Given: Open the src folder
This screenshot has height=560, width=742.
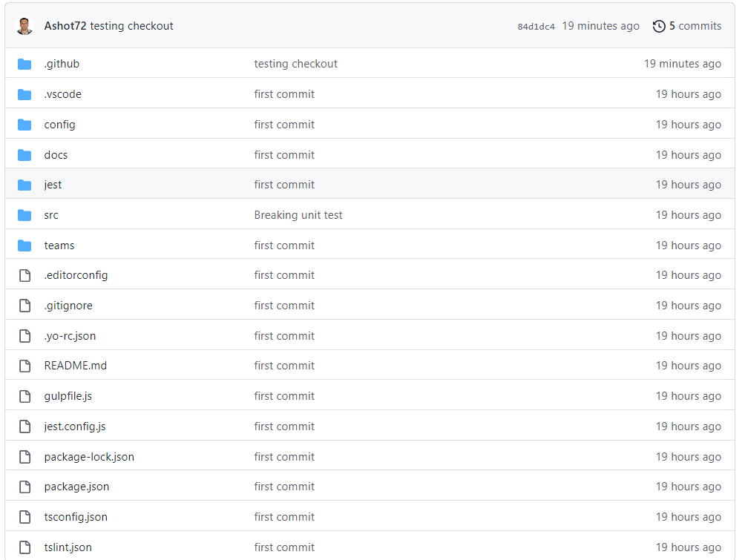Looking at the screenshot, I should [x=51, y=215].
